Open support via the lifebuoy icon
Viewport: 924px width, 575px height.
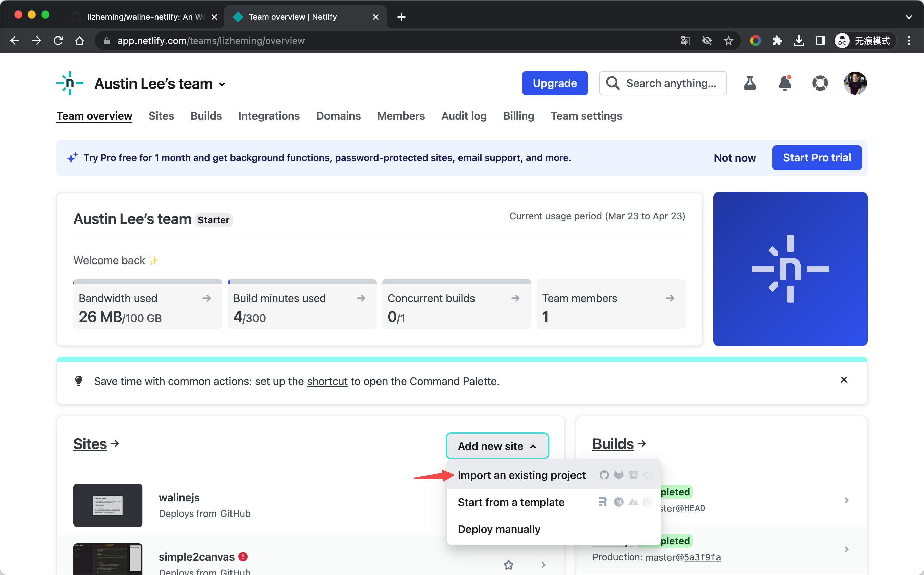(820, 83)
